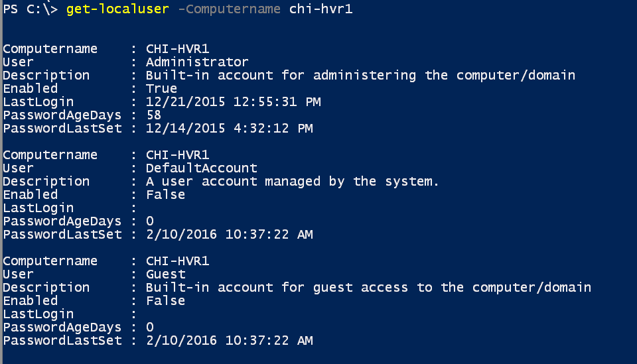Click the PasswordLastSet 12/14/2015 4:32:12 PM value

[229, 129]
